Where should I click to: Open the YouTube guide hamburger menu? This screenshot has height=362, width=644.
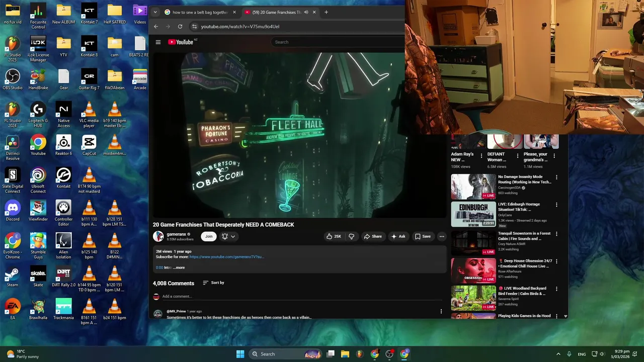pos(158,42)
